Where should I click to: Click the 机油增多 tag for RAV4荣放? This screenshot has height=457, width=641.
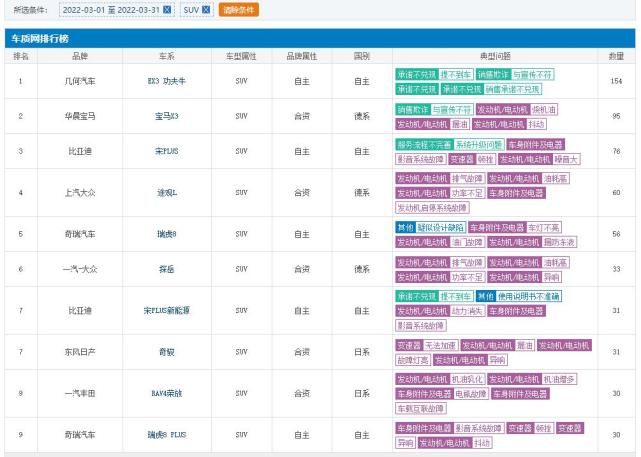[559, 379]
